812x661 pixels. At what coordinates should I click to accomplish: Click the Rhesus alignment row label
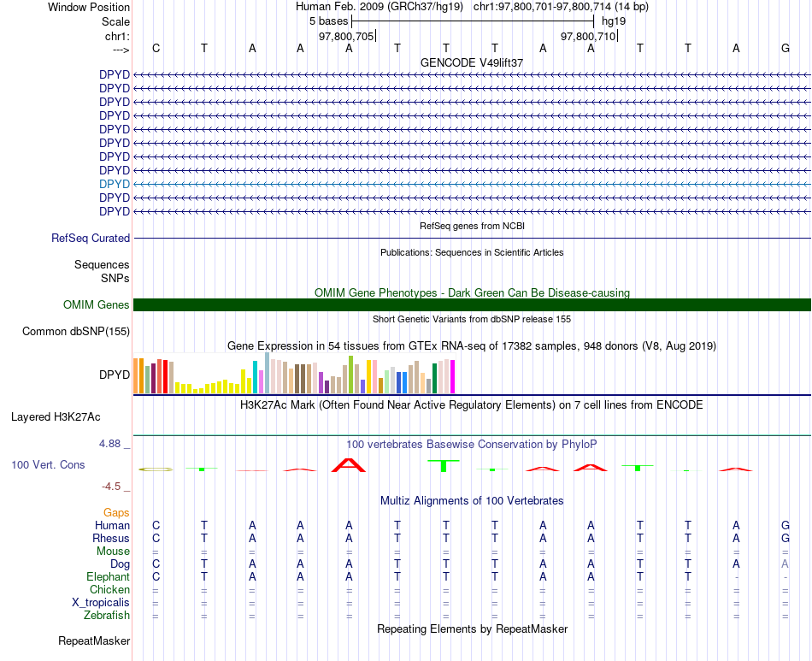(111, 539)
